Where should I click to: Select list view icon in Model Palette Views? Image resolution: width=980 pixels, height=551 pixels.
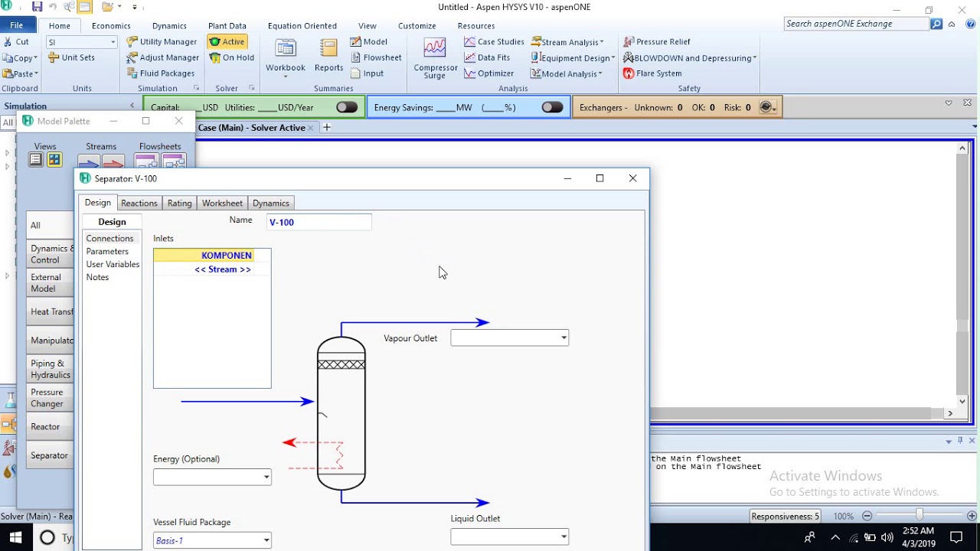pyautogui.click(x=36, y=159)
